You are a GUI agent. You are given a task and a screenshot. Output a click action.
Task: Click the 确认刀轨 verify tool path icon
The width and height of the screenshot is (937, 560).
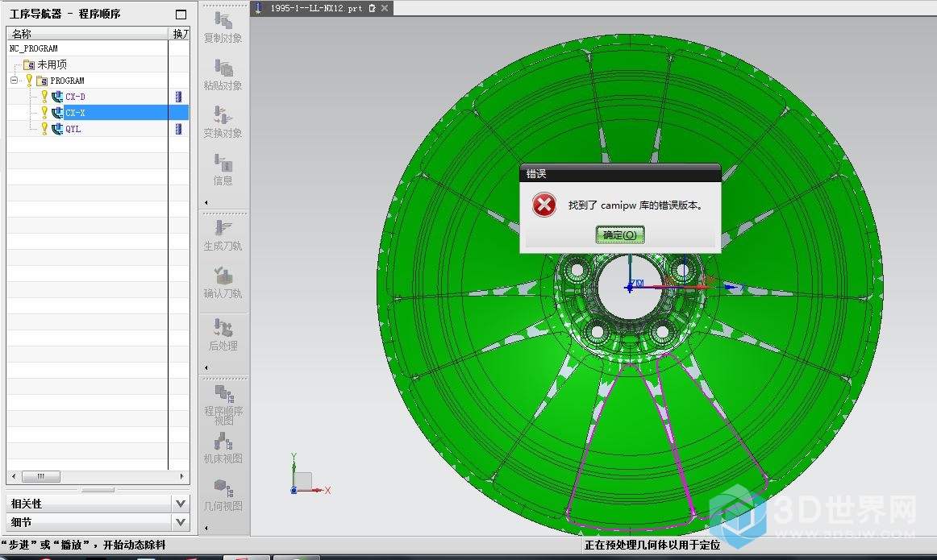point(223,276)
